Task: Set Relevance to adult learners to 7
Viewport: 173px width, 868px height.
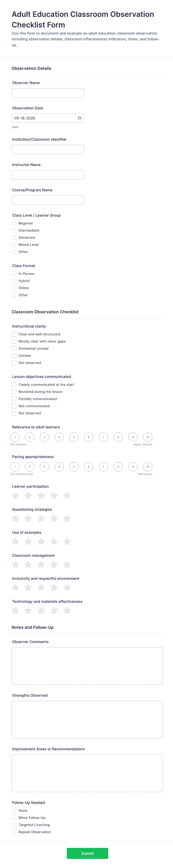Action: [x=103, y=437]
